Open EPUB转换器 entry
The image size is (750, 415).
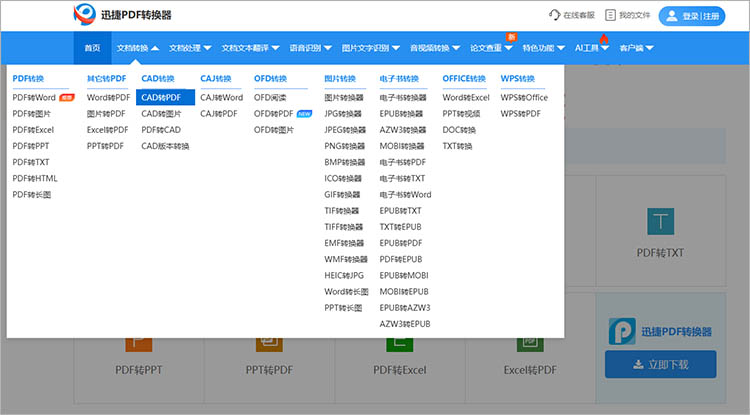pos(401,114)
